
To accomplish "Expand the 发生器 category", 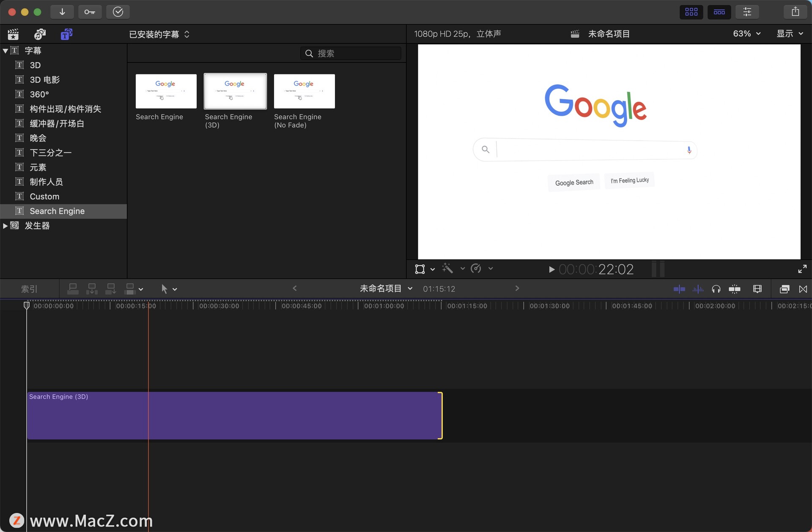I will (x=5, y=226).
